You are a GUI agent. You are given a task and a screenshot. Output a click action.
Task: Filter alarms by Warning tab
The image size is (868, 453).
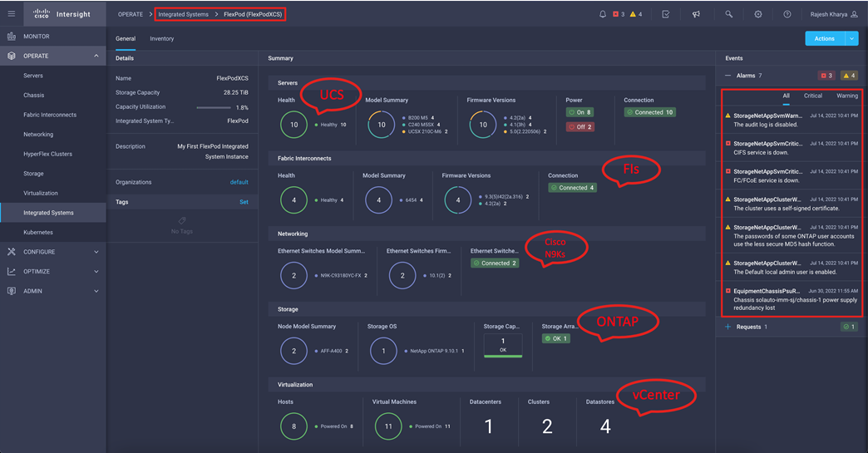(x=847, y=96)
